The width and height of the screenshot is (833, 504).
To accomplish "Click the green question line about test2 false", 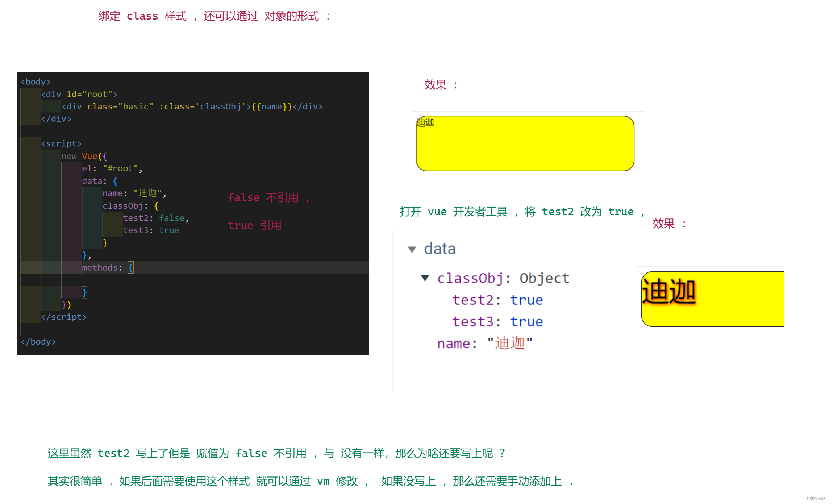I will tap(276, 453).
